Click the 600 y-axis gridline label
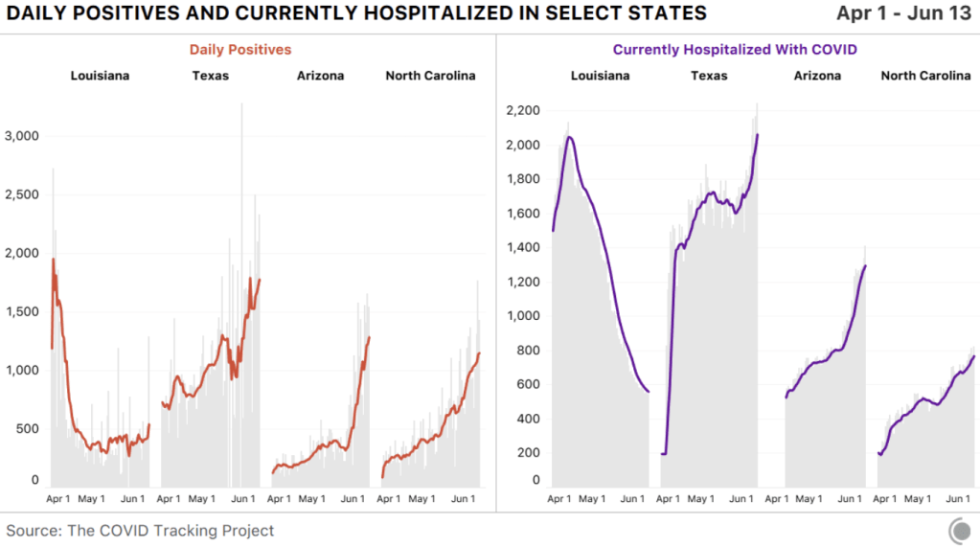 (x=528, y=385)
